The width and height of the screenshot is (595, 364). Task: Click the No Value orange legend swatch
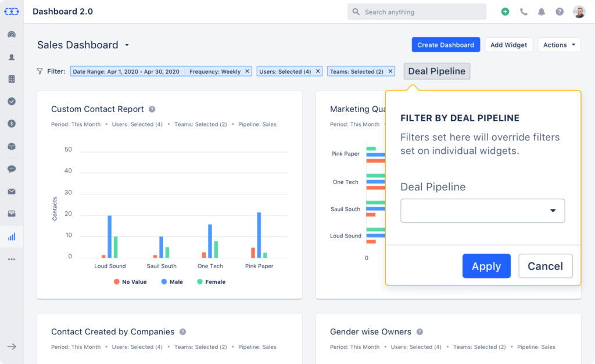tap(117, 282)
